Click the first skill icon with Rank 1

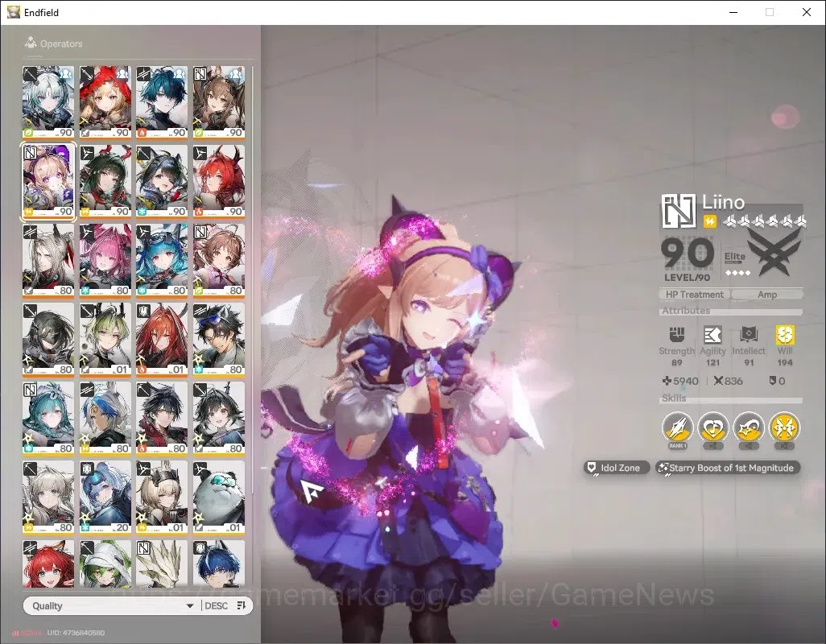click(x=677, y=427)
